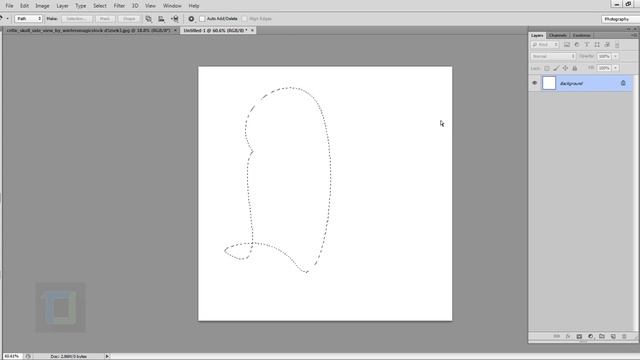Toggle the layer filtering on/off switch
This screenshot has width=640, height=360.
(617, 44)
